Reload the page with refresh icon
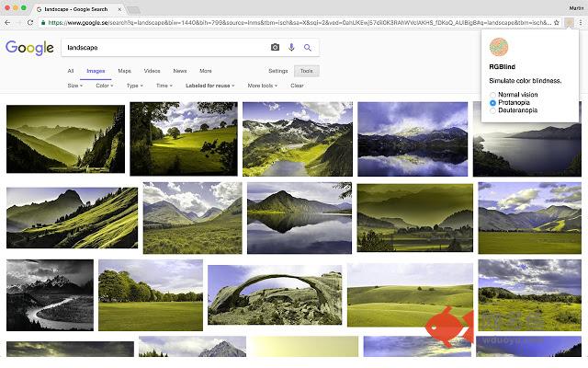Screen dimensions: 588x368 [x=30, y=22]
